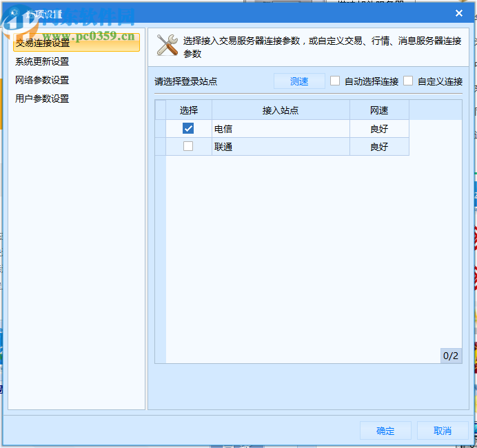Viewport: 477px width, 448px height.
Task: Check the 联通 site checkbox
Action: point(188,146)
